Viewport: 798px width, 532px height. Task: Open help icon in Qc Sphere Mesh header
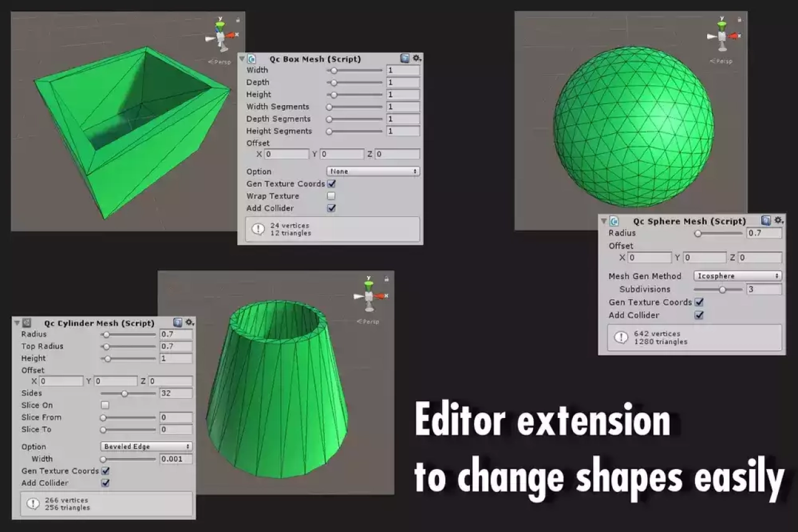(x=766, y=221)
